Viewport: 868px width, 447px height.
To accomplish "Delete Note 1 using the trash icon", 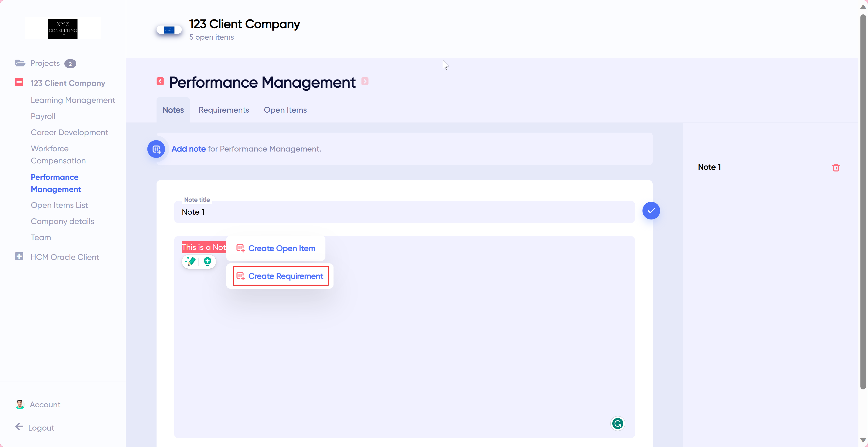I will (836, 167).
